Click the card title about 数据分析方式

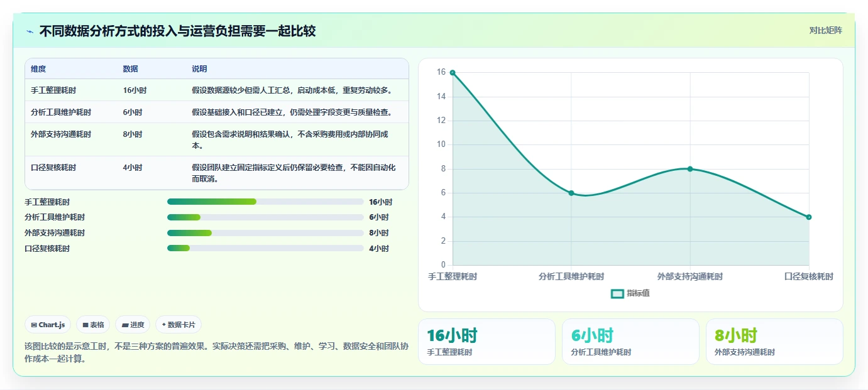tap(177, 31)
